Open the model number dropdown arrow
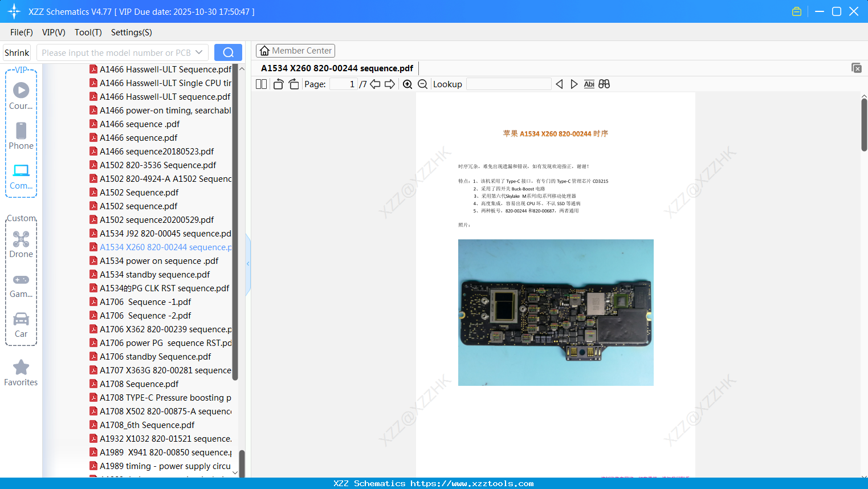Image resolution: width=868 pixels, height=489 pixels. (199, 52)
